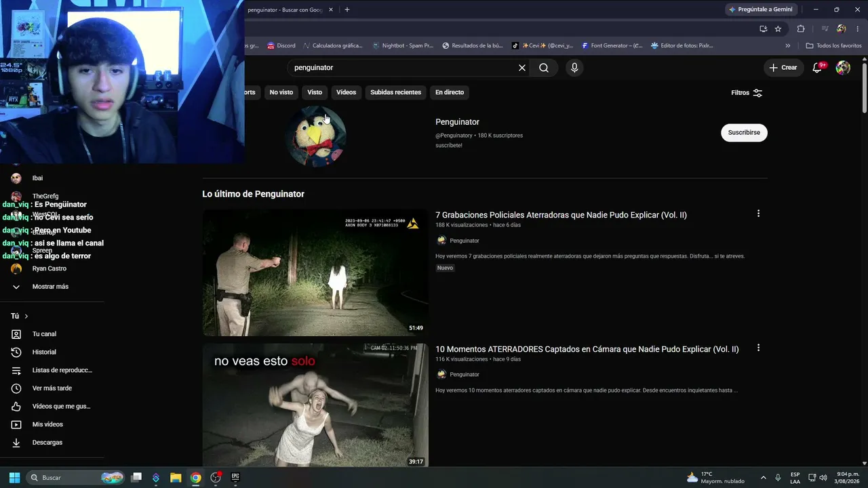
Task: Select the Subidas recientes filter chip
Action: coord(395,92)
